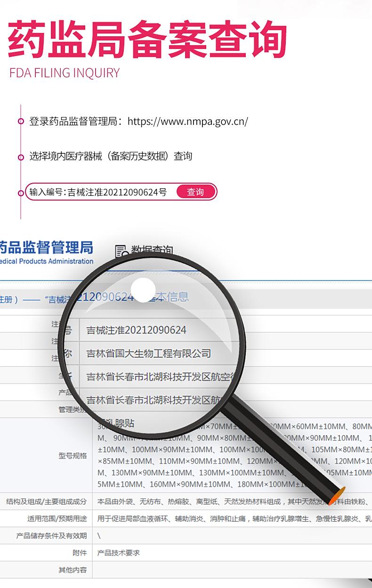Click the 产品储存条件及有效期 row label
372x588 pixels.
[52, 536]
